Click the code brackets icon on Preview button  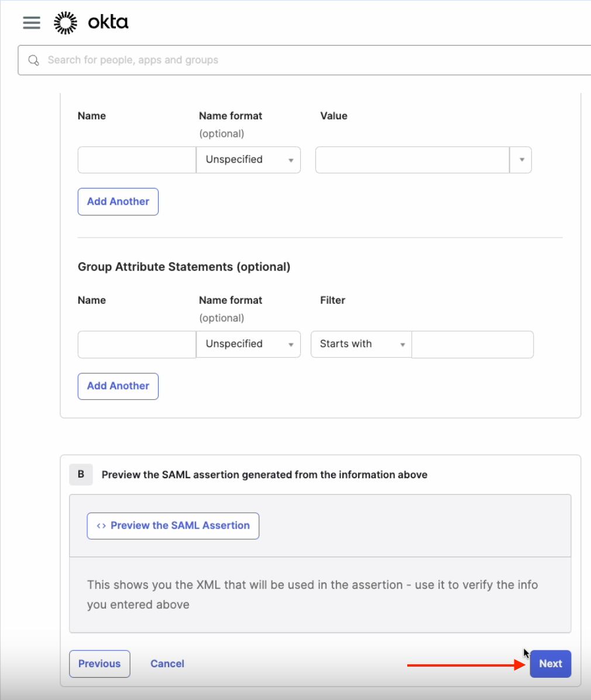(101, 526)
